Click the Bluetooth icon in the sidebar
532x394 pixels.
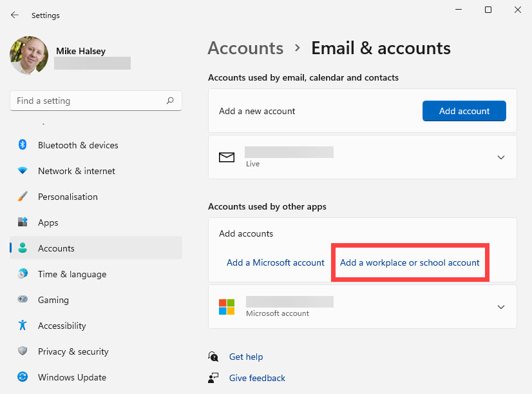23,144
